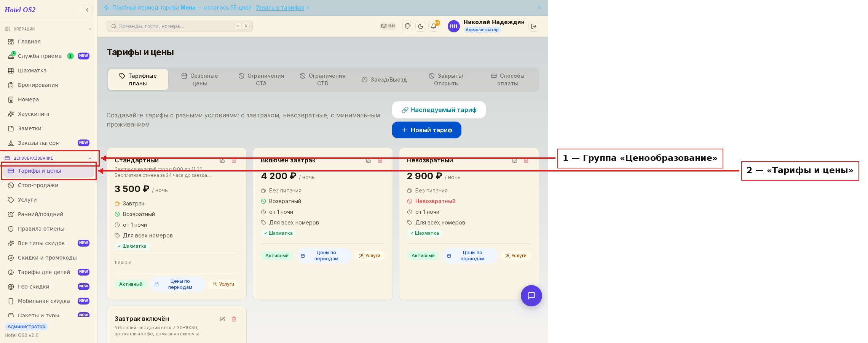This screenshot has width=868, height=343.
Task: Click the ДД НН date format chip
Action: (x=388, y=26)
